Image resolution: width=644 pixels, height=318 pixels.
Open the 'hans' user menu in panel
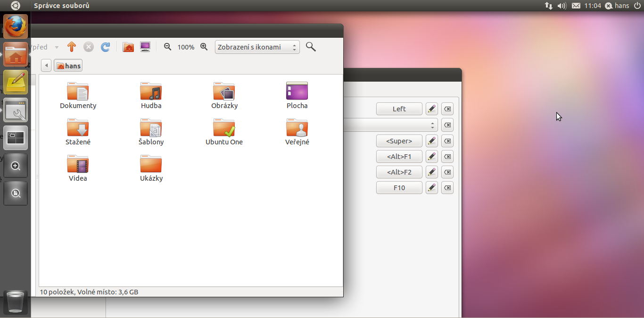point(618,6)
